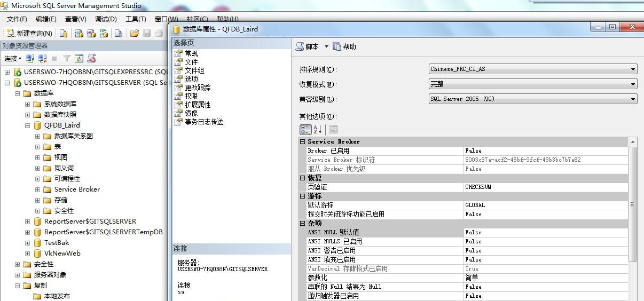
Task: Click the 新建查询(N) new query button
Action: point(29,33)
